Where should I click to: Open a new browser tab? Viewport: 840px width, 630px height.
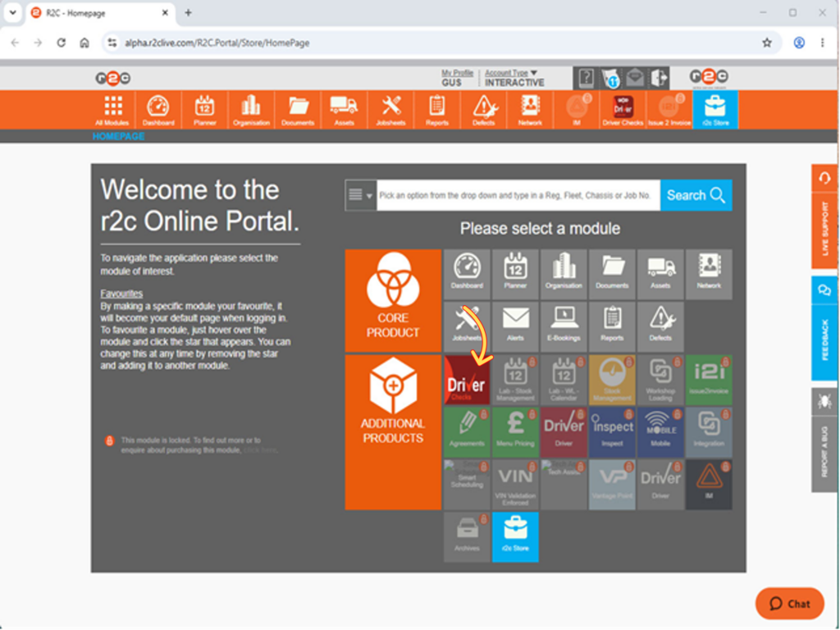pyautogui.click(x=188, y=13)
